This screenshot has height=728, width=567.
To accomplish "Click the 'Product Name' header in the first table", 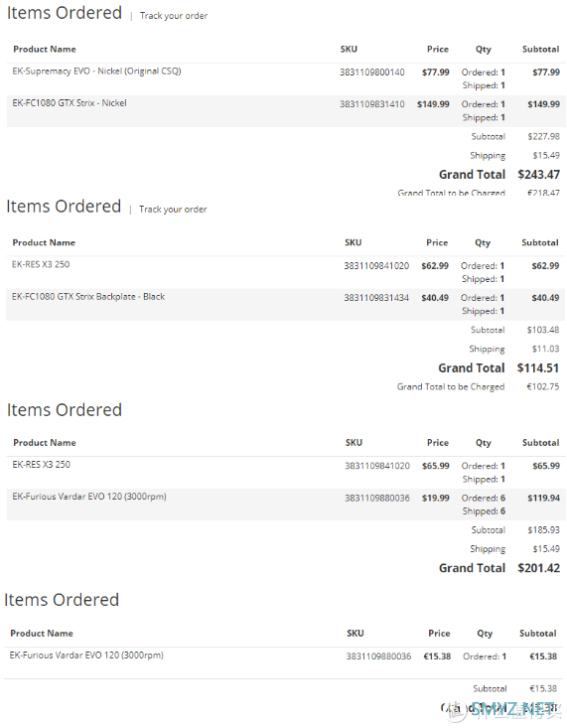I will click(45, 50).
